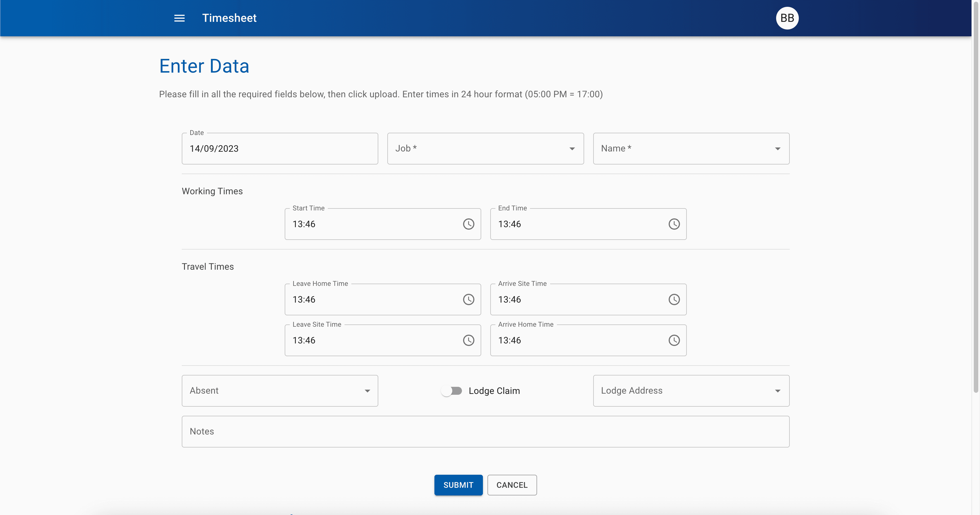Click the Date input field
Image resolution: width=980 pixels, height=515 pixels.
(x=280, y=148)
